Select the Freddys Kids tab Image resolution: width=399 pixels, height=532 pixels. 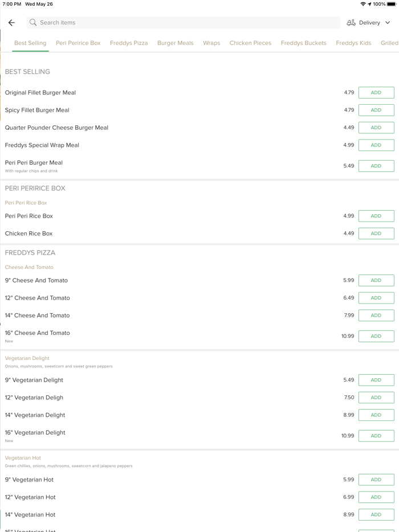(x=353, y=43)
